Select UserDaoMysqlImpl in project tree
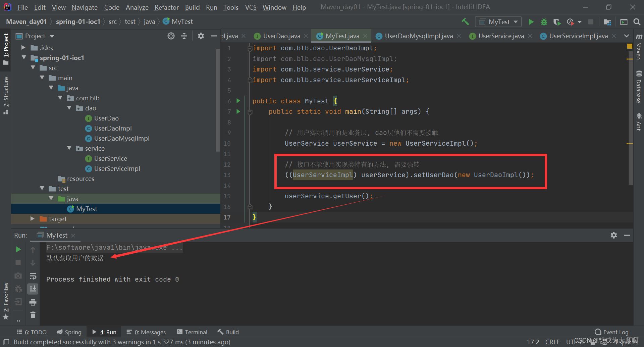Viewport: 644px width, 347px height. tap(121, 138)
